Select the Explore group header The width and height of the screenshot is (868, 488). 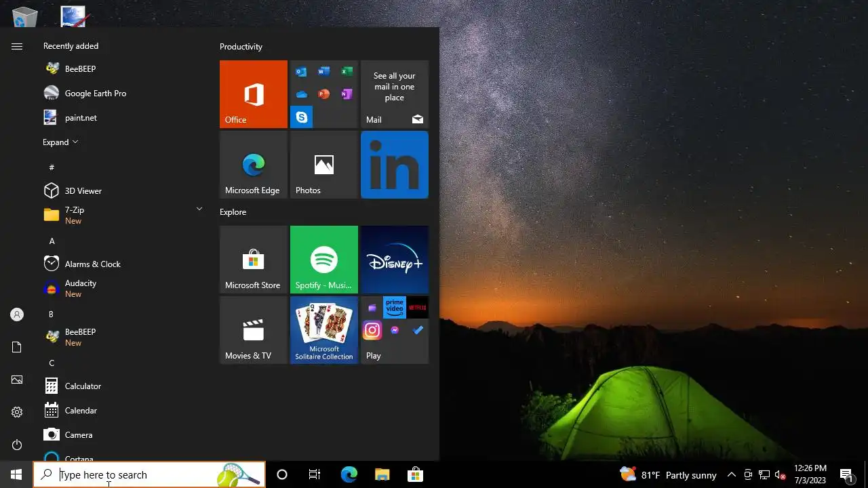[x=233, y=212]
